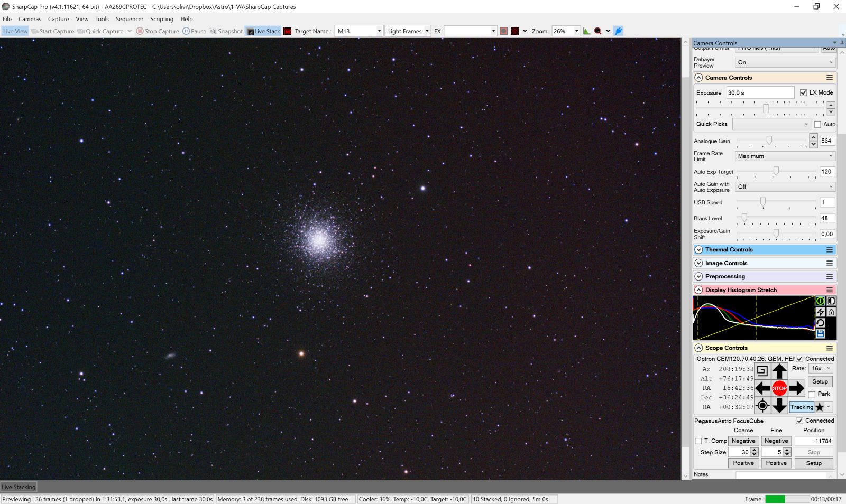Select the Live Stacking tab
846x504 pixels.
click(x=19, y=487)
